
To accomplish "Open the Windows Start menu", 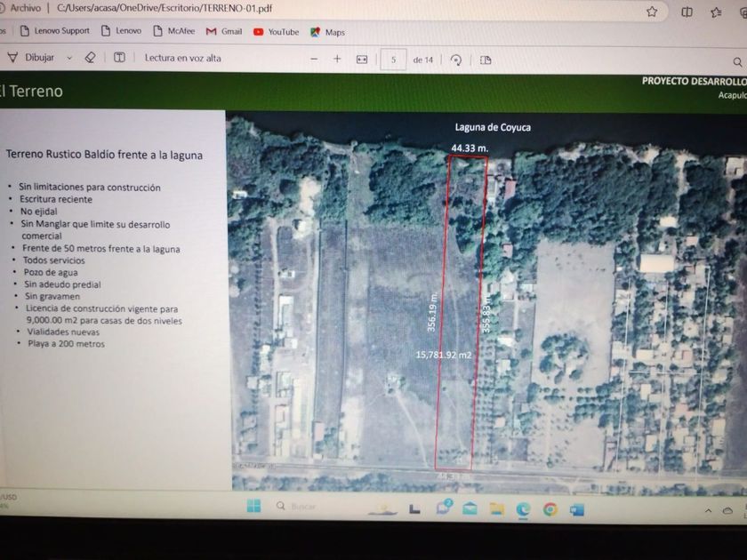I will coord(253,507).
